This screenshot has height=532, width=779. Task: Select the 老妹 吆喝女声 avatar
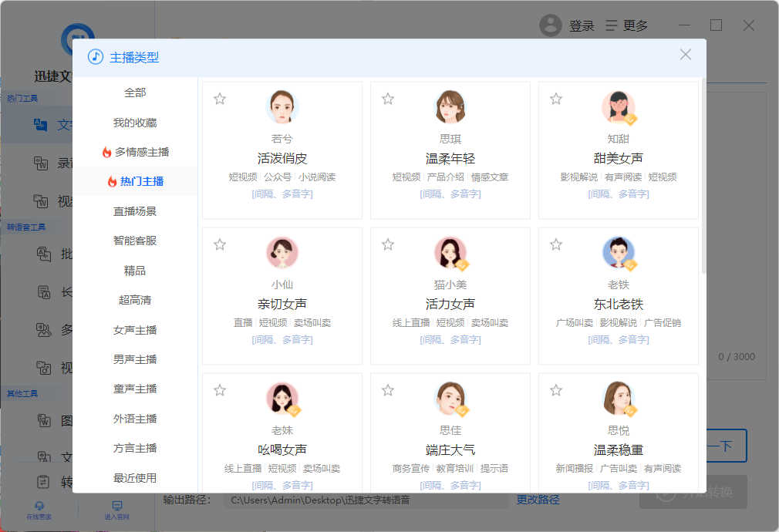[x=282, y=399]
